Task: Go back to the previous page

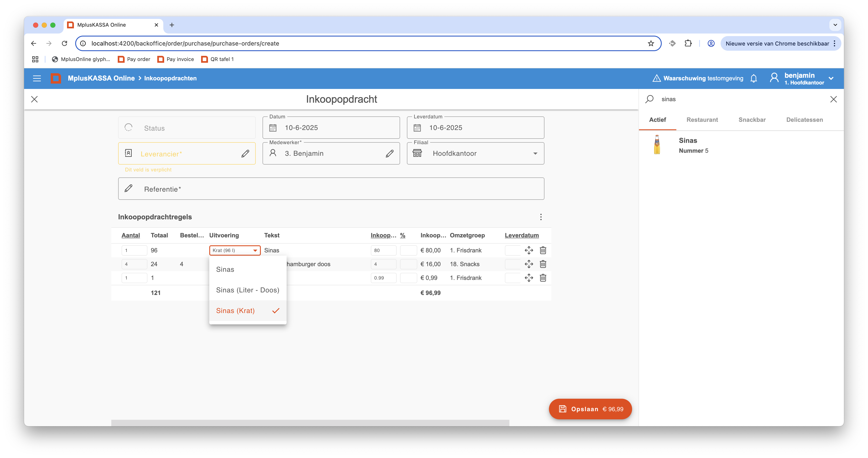Action: [x=33, y=43]
